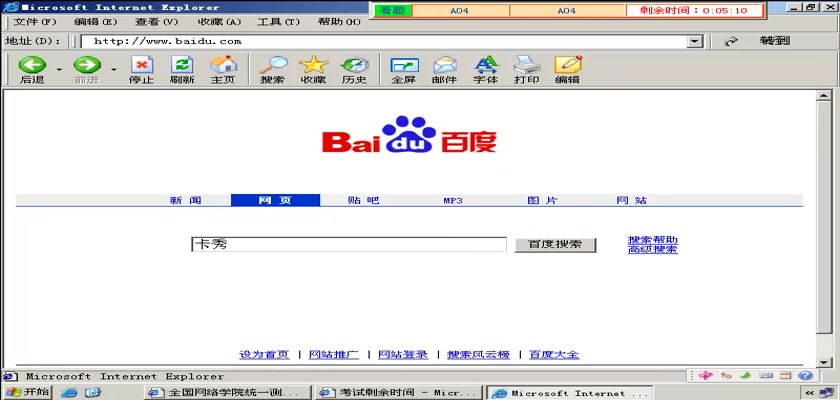The image size is (840, 400).
Task: Click the vertical scrollbar up arrow
Action: click(823, 96)
